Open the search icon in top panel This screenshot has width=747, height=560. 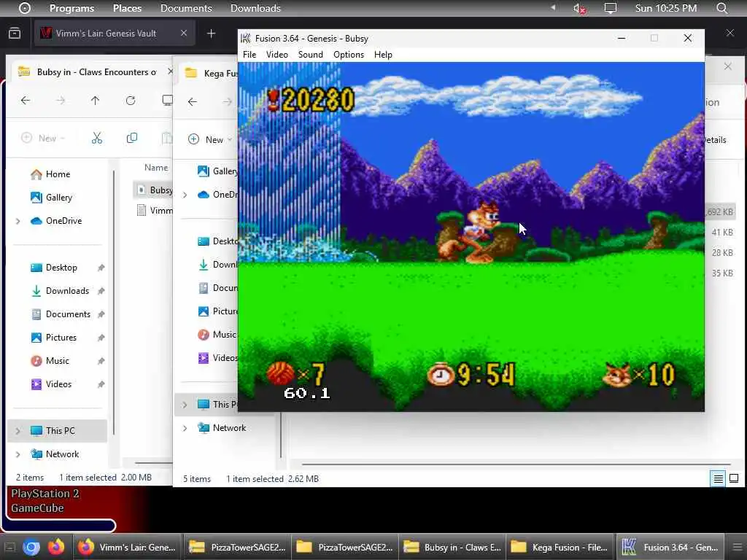click(721, 8)
